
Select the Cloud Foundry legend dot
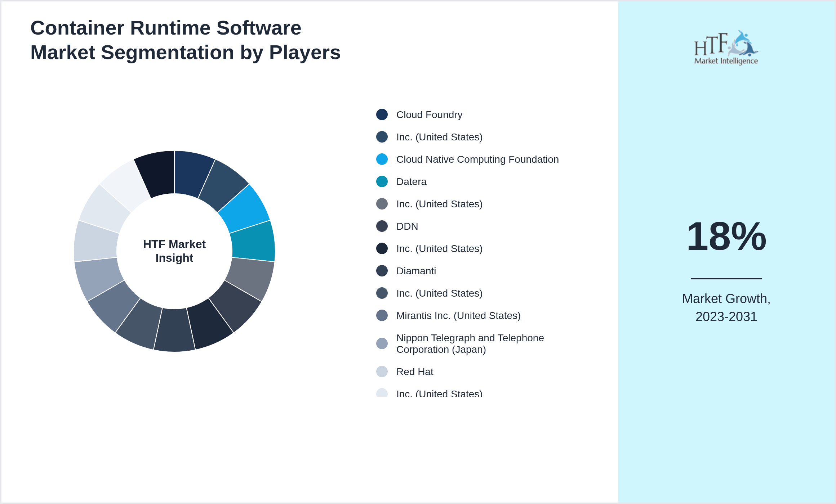382,114
